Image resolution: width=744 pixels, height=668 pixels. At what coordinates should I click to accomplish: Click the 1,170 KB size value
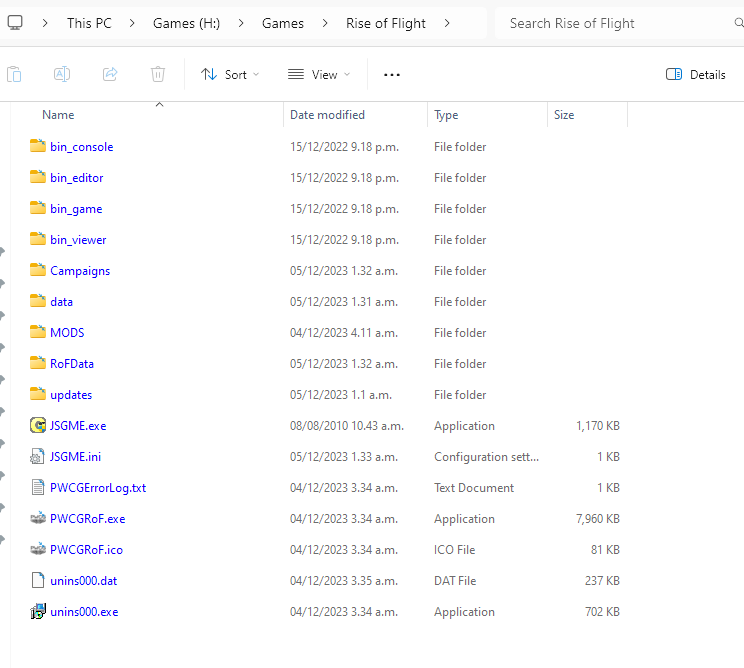pyautogui.click(x=598, y=426)
